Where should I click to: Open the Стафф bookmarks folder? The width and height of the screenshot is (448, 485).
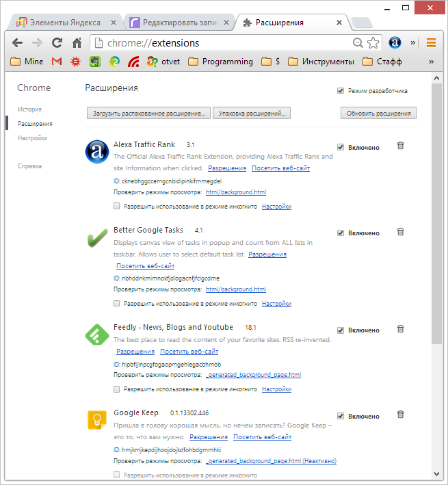[382, 62]
